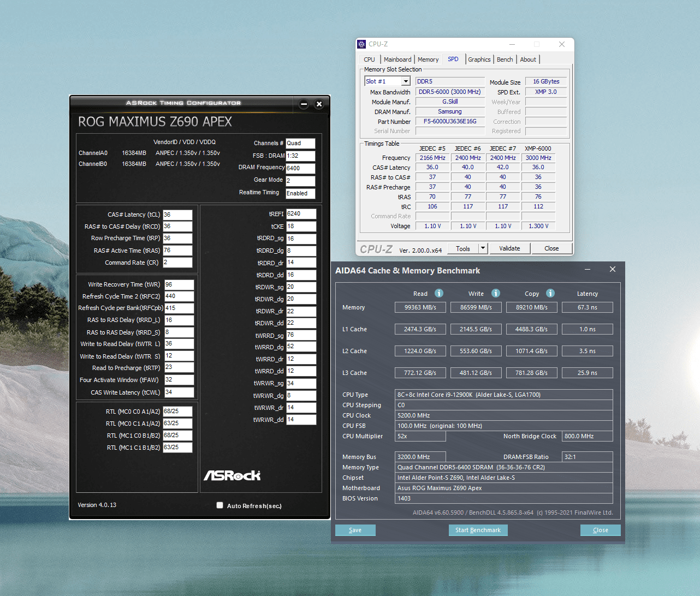
Task: Click the Tools button in CPU-Z
Action: pyautogui.click(x=463, y=248)
